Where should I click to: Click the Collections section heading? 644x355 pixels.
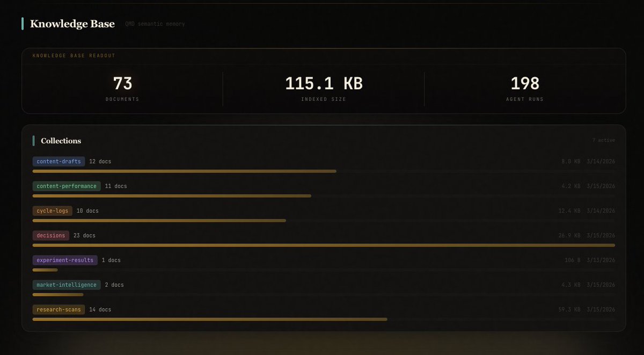(x=61, y=141)
